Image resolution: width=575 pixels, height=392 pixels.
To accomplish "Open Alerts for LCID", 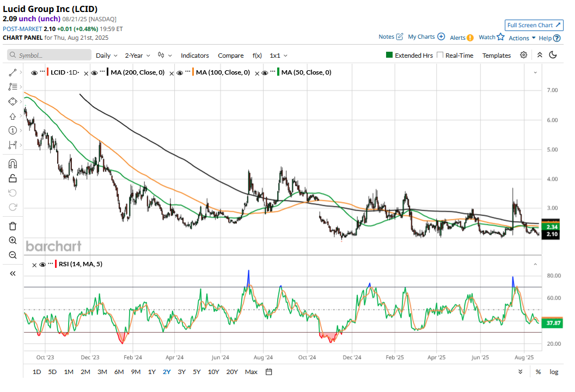I will 462,38.
